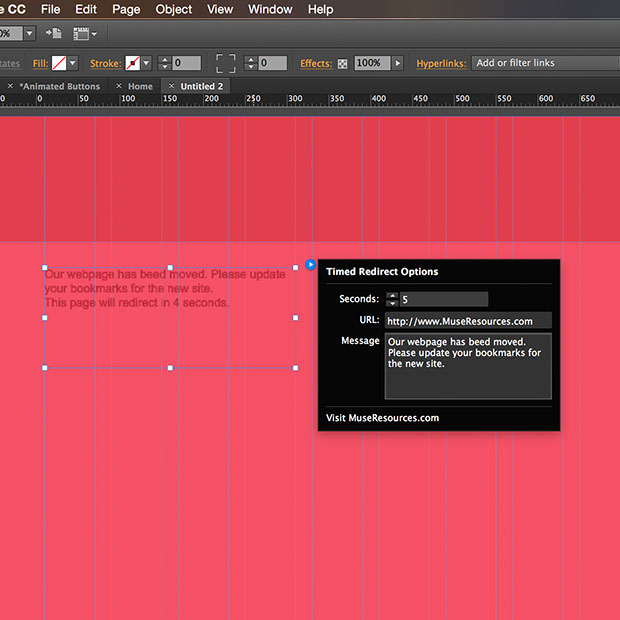This screenshot has height=620, width=620.
Task: Click the Message text area
Action: pos(468,366)
